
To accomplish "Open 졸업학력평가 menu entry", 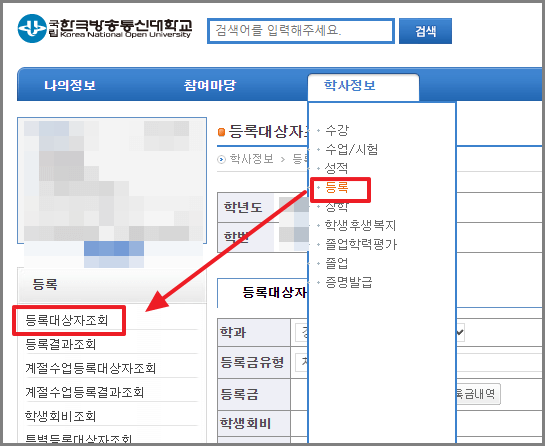I will (x=360, y=244).
